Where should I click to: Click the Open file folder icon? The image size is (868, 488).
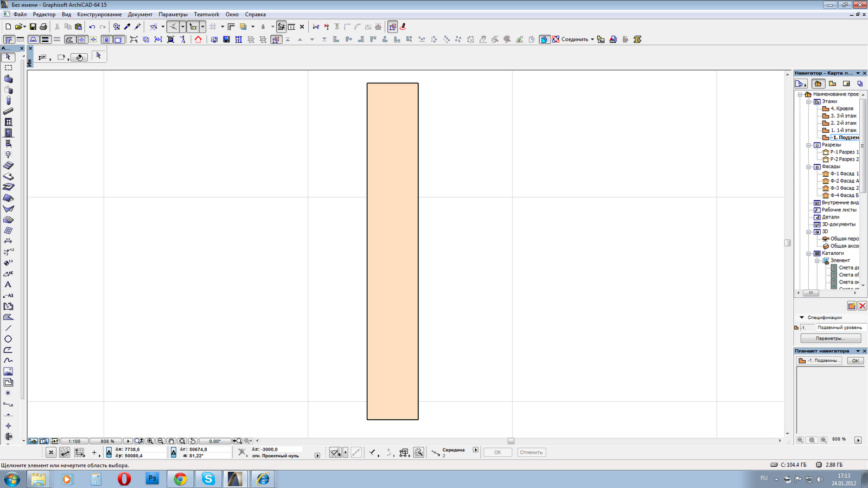[20, 27]
